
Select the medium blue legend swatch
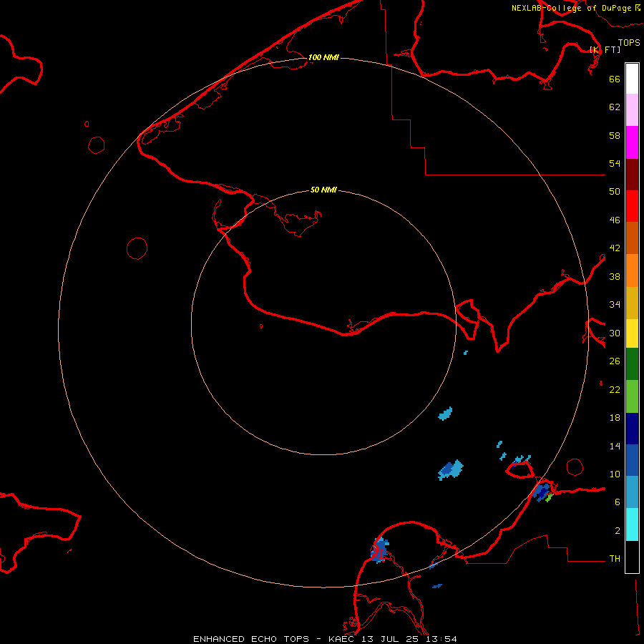click(632, 460)
